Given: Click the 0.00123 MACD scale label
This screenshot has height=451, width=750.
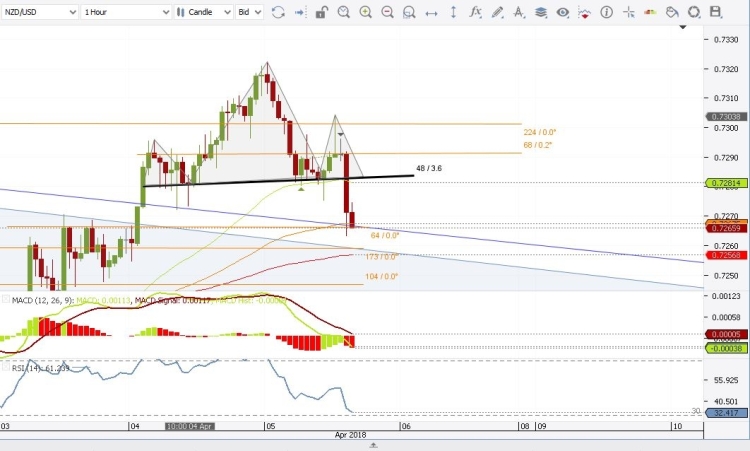Looking at the screenshot, I should (726, 296).
